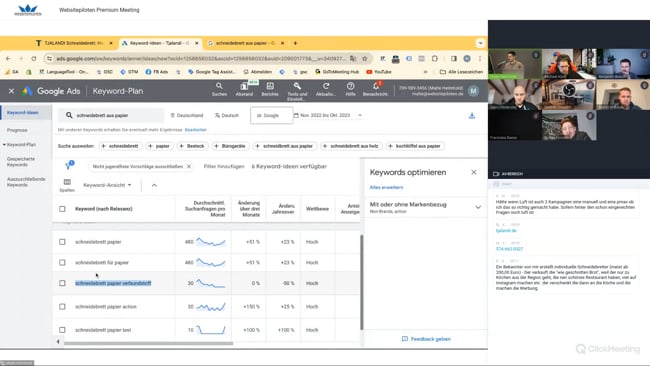The image size is (650, 366).
Task: Click the vertical scrollbar of keyword table
Action: point(361,283)
